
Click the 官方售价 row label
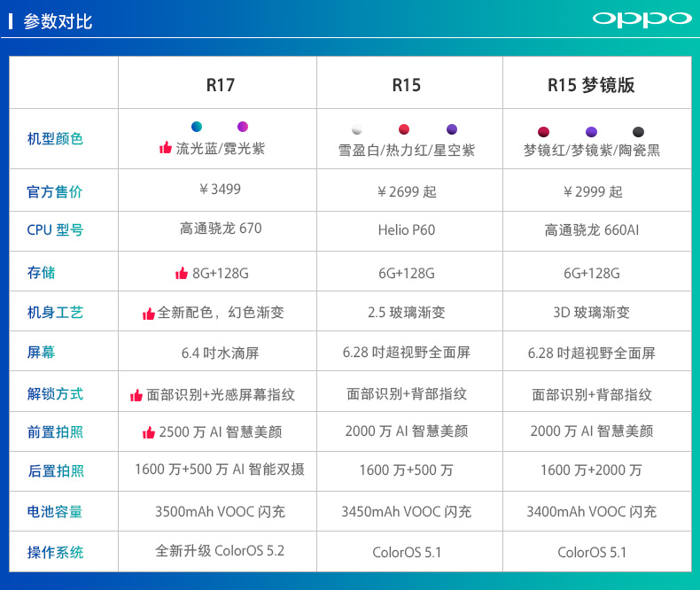click(55, 192)
